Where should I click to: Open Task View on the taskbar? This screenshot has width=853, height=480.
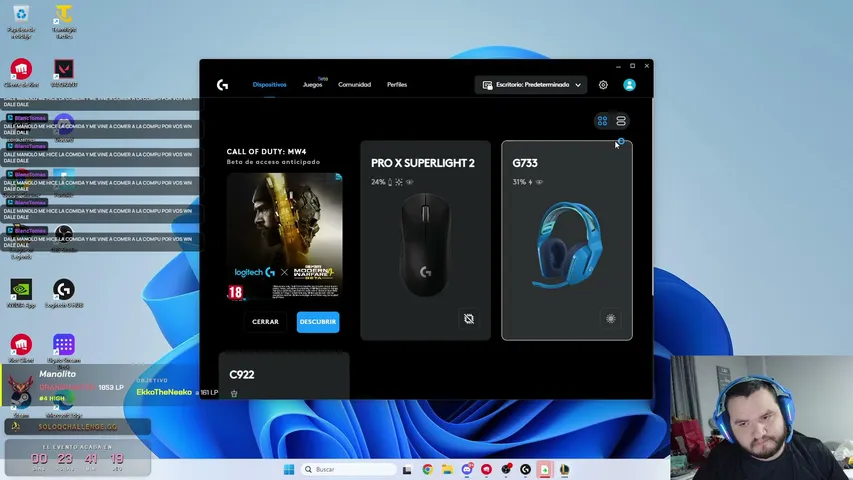click(407, 469)
